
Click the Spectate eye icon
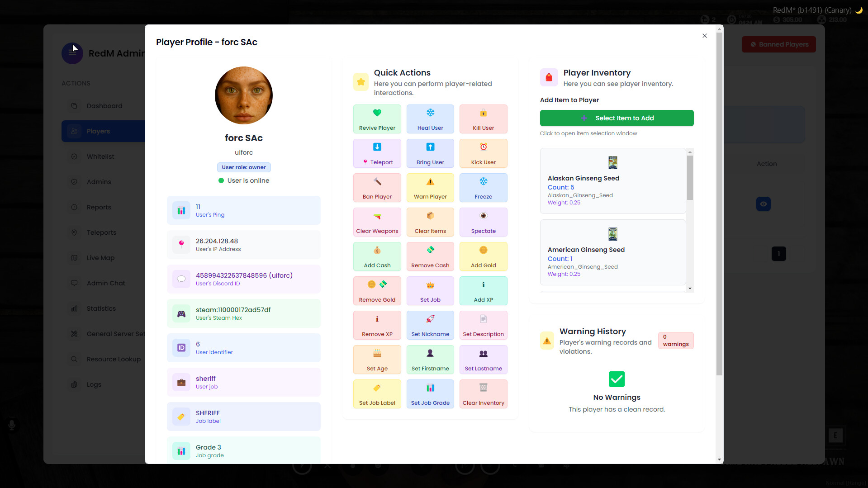tap(484, 216)
